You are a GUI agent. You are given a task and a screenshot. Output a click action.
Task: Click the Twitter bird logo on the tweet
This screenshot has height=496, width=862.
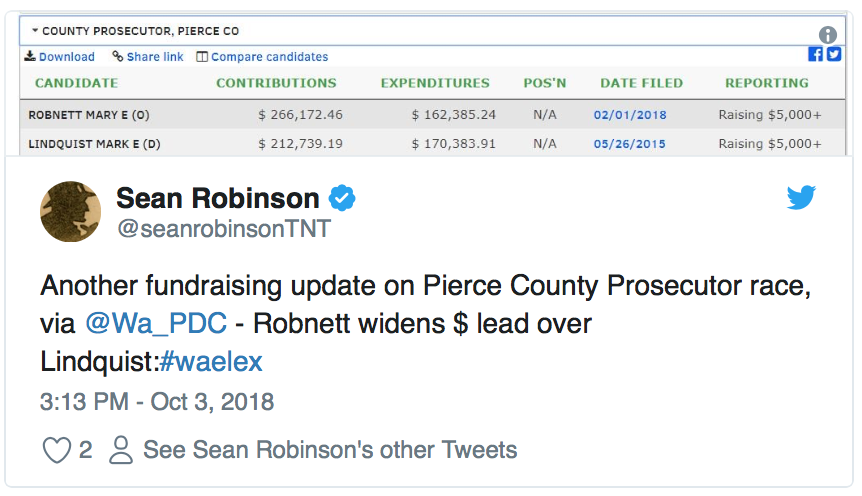coord(800,197)
